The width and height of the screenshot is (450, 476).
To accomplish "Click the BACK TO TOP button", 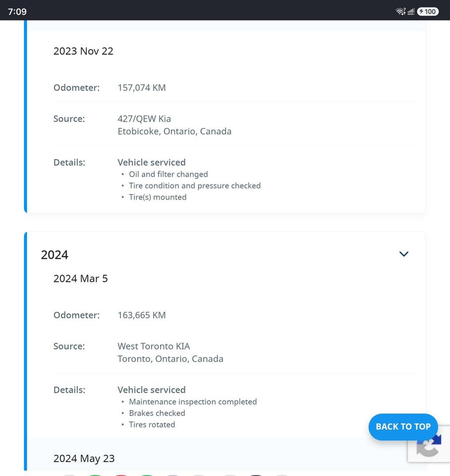I will pyautogui.click(x=403, y=426).
